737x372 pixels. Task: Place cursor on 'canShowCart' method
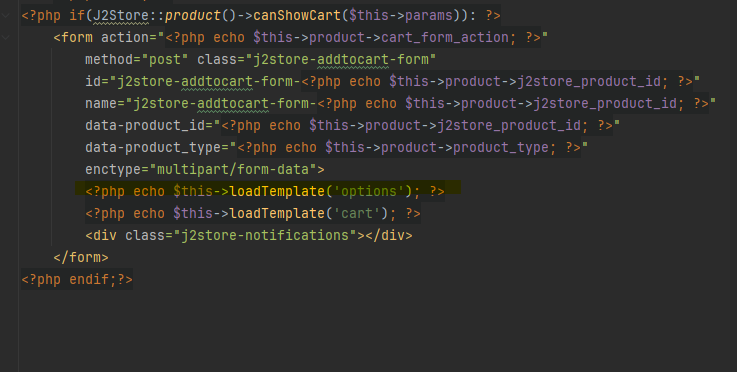click(x=297, y=16)
